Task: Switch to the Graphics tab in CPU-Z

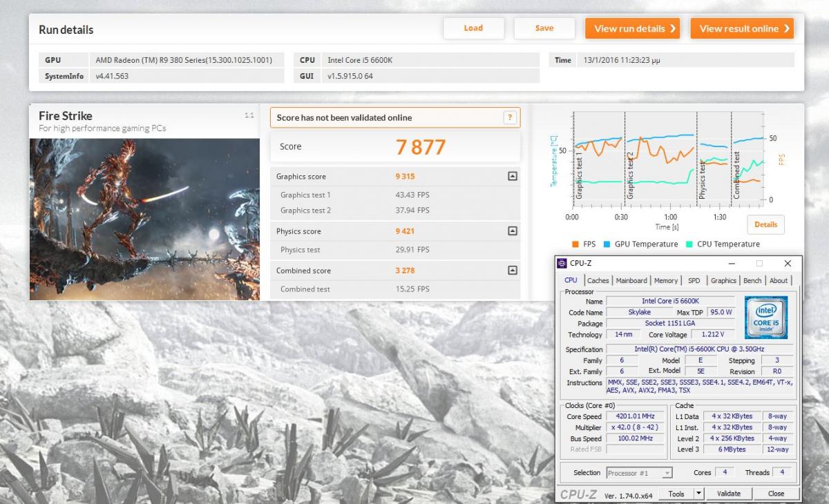Action: pyautogui.click(x=723, y=280)
